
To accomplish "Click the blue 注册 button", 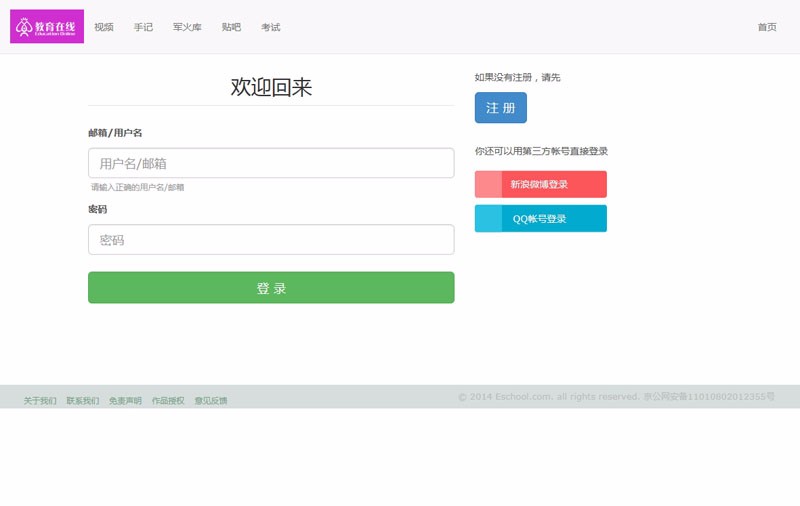I will tap(501, 108).
